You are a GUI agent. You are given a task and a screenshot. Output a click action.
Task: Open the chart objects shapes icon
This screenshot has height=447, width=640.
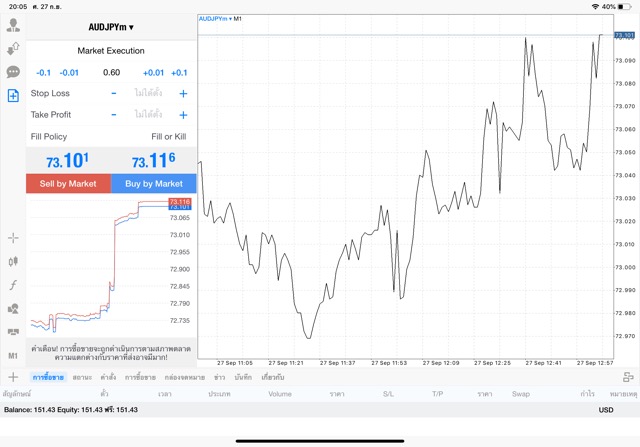[x=13, y=308]
